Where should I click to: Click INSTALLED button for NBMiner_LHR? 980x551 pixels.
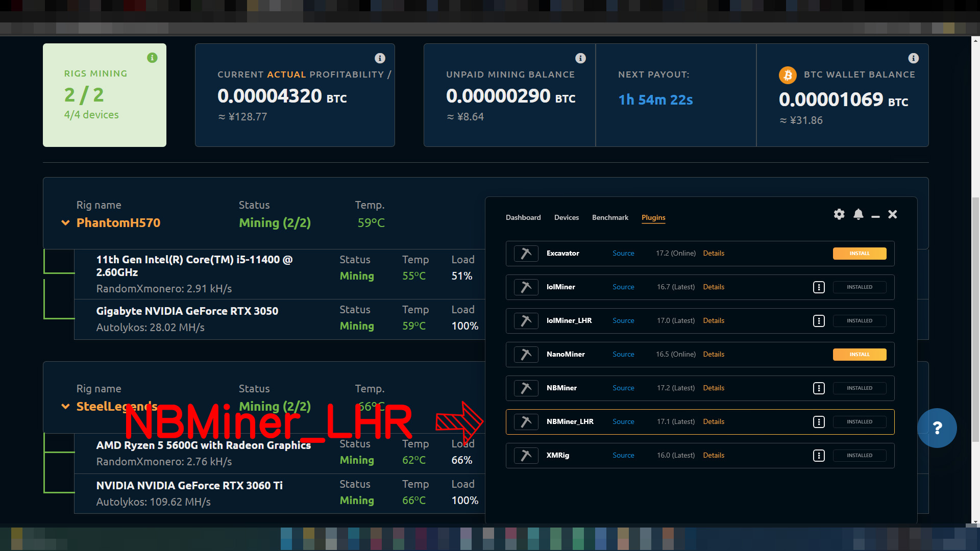click(x=860, y=422)
